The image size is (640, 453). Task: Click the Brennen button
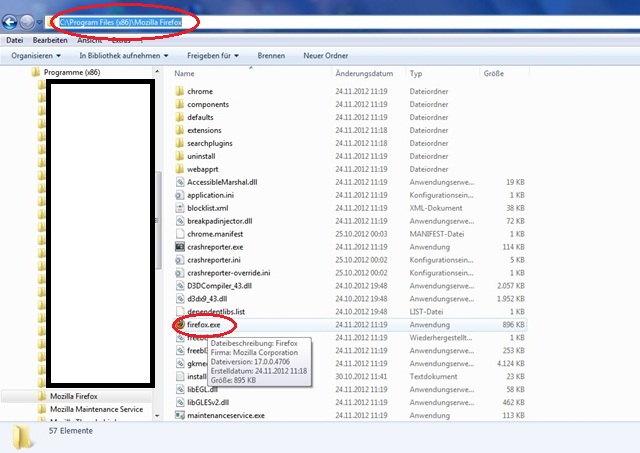click(x=271, y=56)
